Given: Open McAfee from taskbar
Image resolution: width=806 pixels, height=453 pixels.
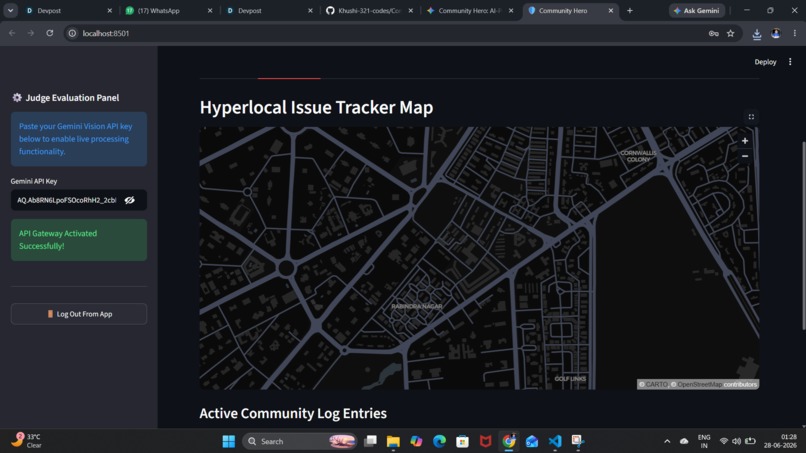Looking at the screenshot, I should coord(486,441).
